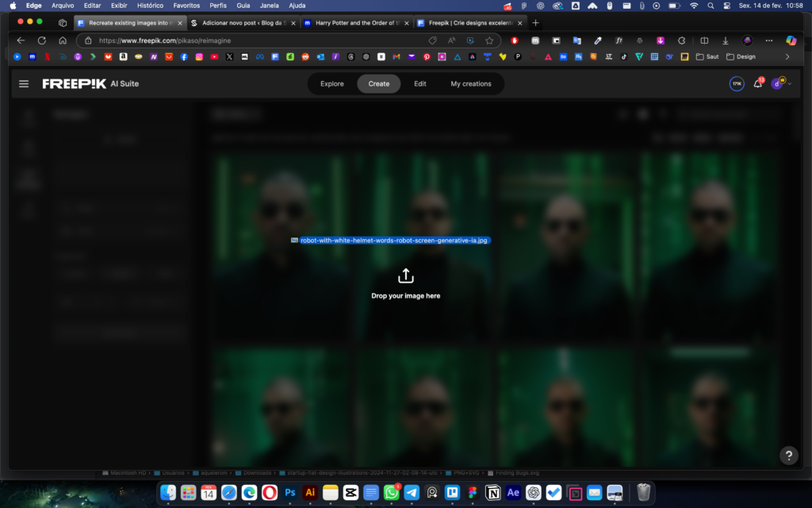Open the Edge Copilot icon

coord(791,40)
